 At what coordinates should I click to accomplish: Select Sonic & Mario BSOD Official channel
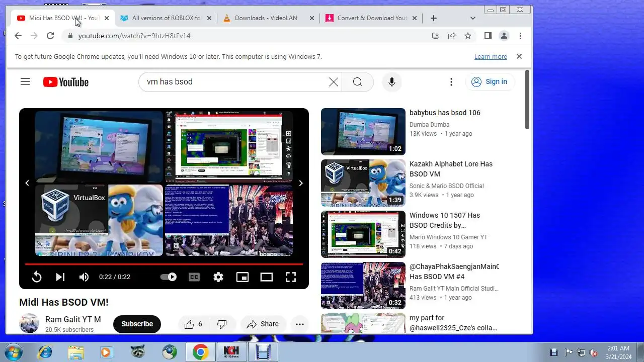point(446,186)
